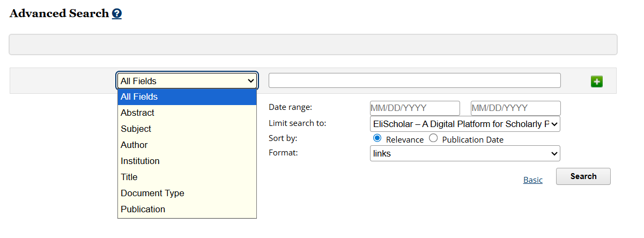Click the start date MM/DD/YYYY field

pos(414,108)
